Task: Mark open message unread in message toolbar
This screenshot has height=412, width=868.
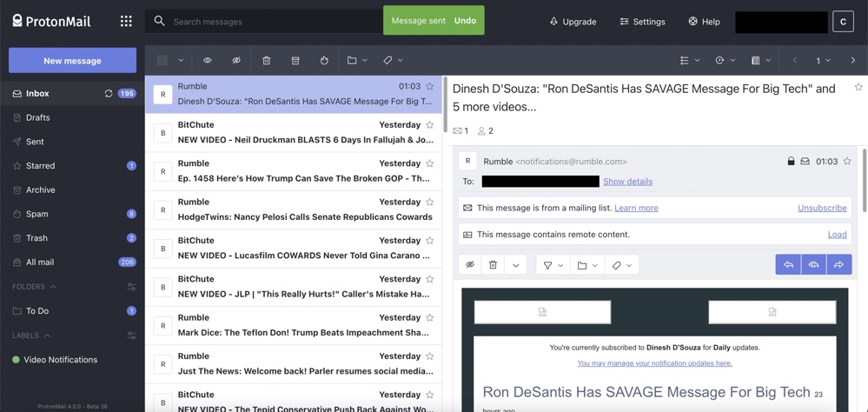Action: pyautogui.click(x=470, y=265)
